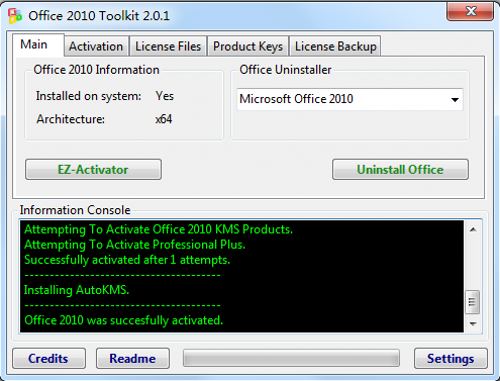Click the console scrollbar thumb
Screen dimensions: 500x381
pyautogui.click(x=472, y=302)
